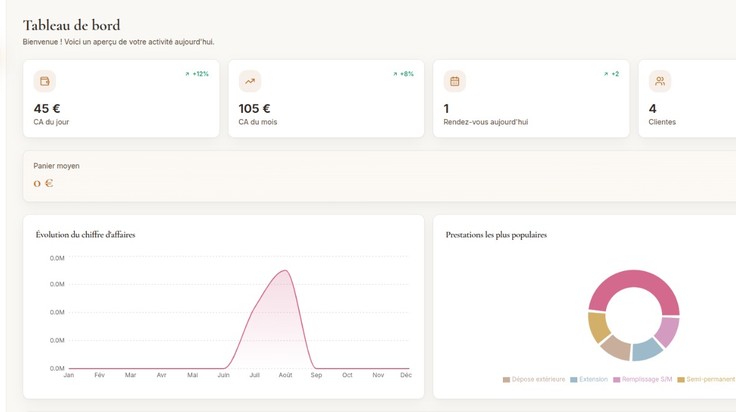Viewport: 736px width, 412px height.
Task: Click the Sep label on chart axis
Action: point(316,375)
